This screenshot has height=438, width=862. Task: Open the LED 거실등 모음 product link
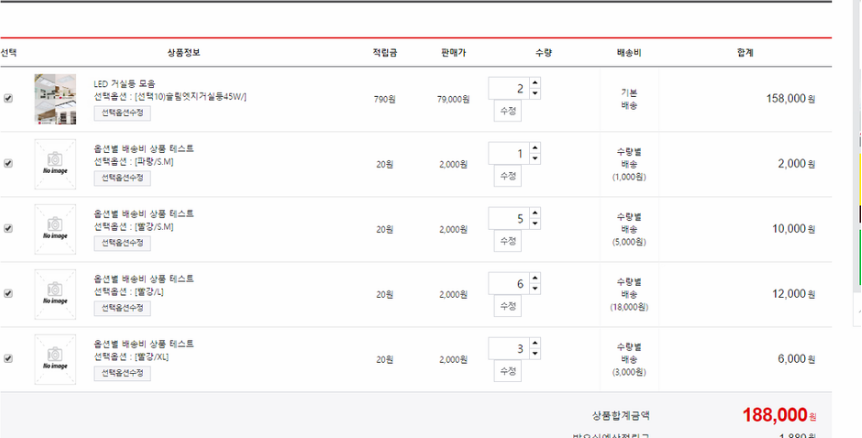(124, 84)
